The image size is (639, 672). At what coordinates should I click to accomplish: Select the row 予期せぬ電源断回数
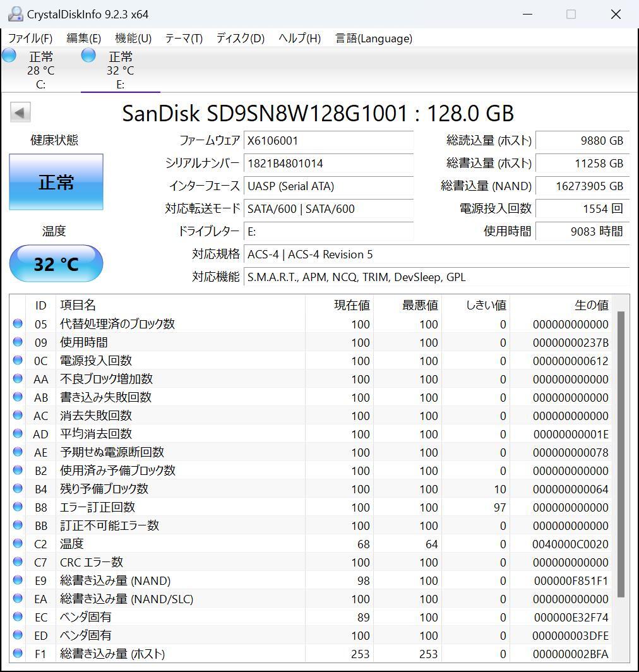click(311, 452)
